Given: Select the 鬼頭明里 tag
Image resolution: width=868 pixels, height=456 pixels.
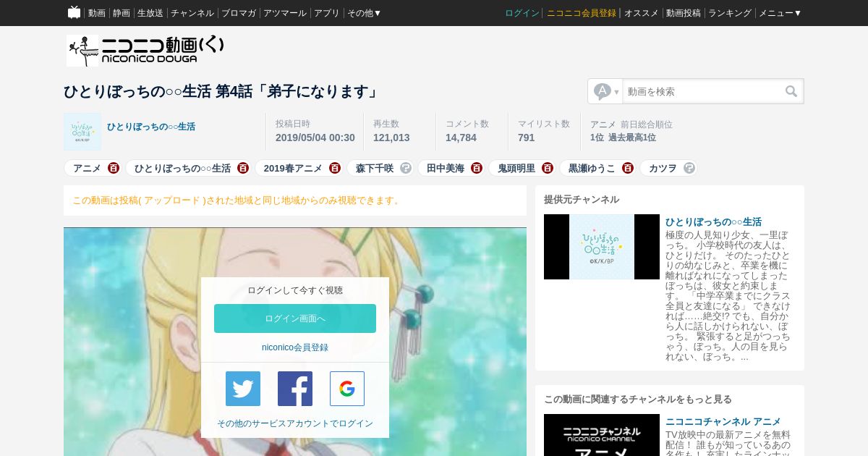Looking at the screenshot, I should 516,168.
